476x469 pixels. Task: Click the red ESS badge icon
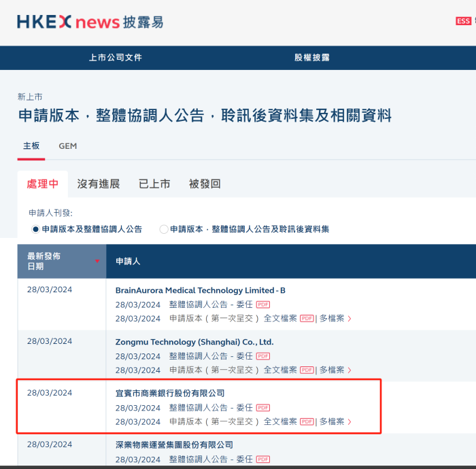[463, 21]
